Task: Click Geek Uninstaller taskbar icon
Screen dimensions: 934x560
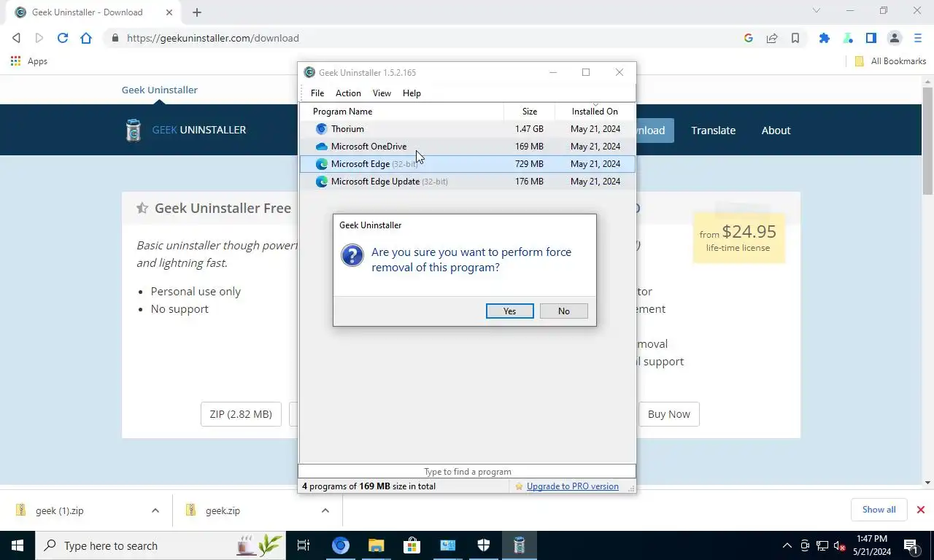Action: 519,545
